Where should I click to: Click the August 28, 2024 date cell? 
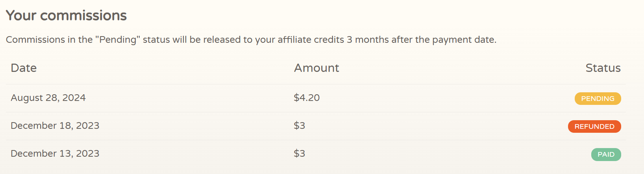[48, 98]
